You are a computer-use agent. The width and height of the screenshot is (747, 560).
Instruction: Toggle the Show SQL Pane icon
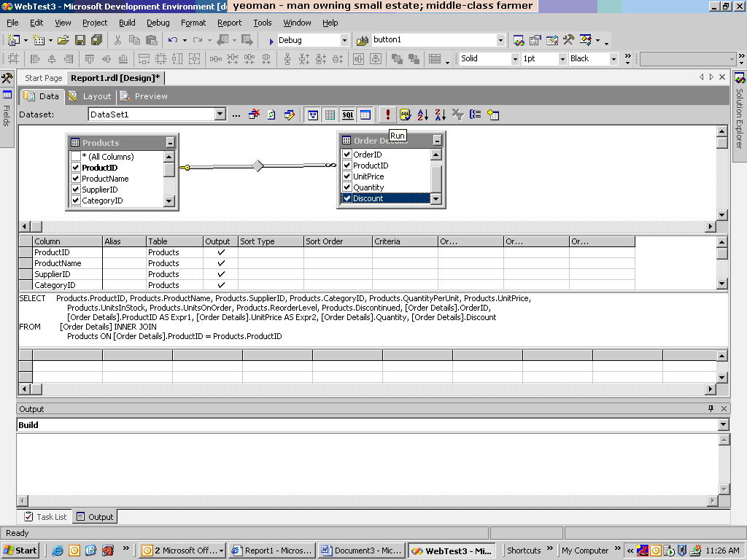348,114
